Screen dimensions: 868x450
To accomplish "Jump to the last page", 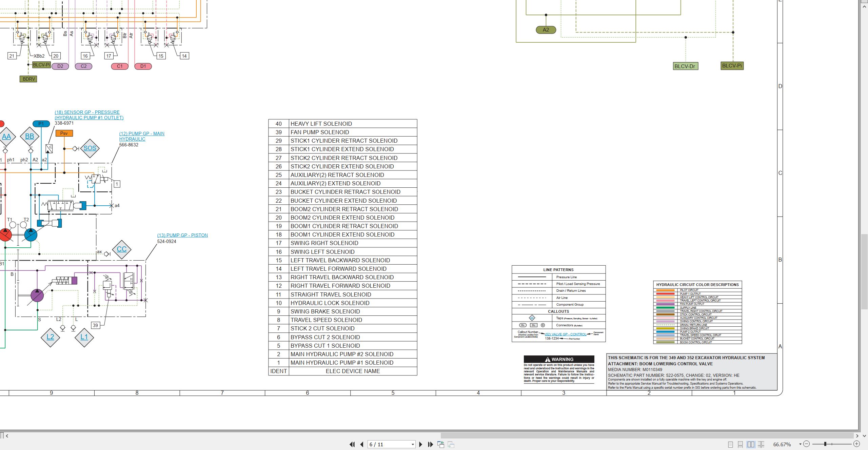I will [x=431, y=444].
